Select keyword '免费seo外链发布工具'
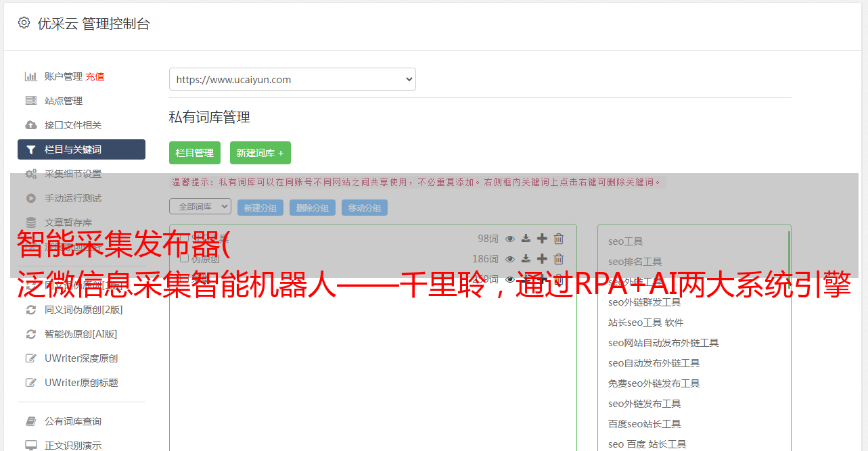Screen dimensions: 868x451 (x=654, y=383)
